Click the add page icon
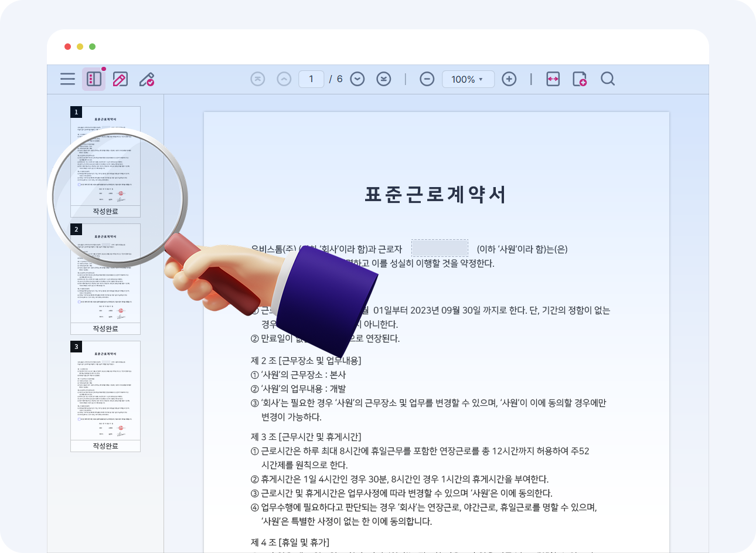756x553 pixels. [580, 79]
